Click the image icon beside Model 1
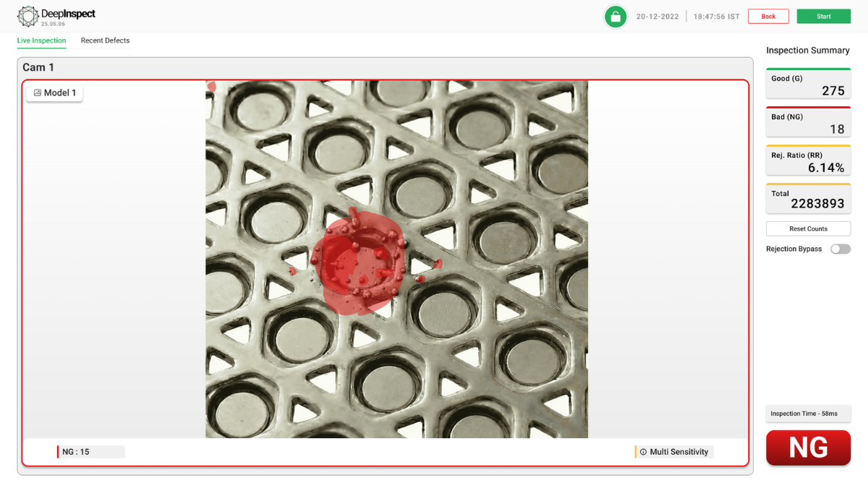868x488 pixels. 38,93
